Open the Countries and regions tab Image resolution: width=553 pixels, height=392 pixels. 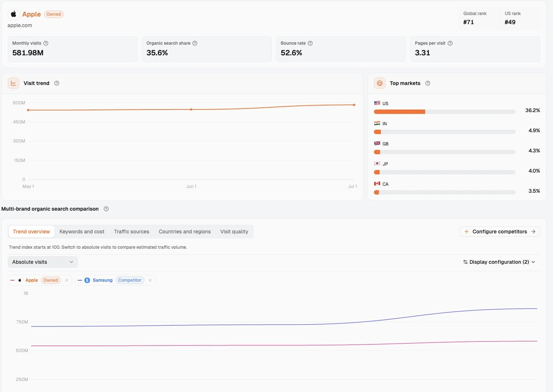(185, 232)
